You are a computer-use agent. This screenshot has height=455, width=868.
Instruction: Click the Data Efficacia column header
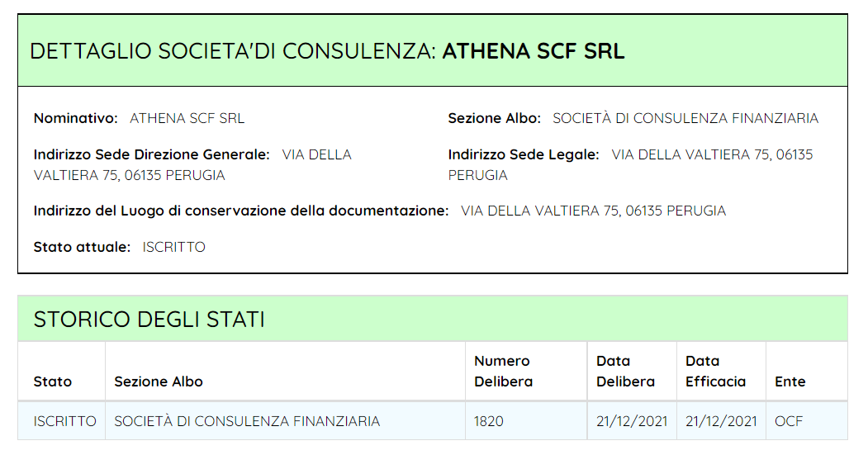coord(715,372)
